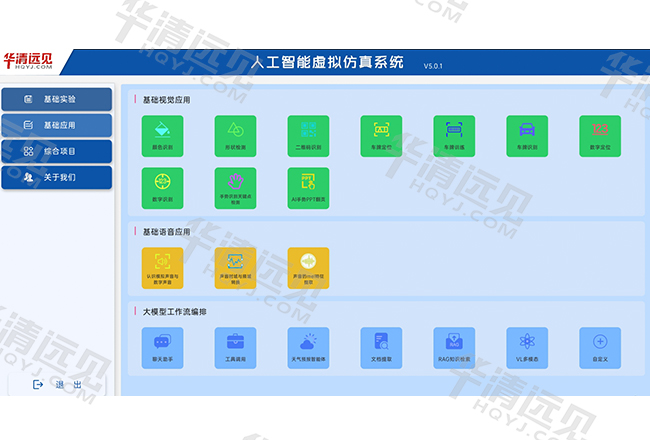The width and height of the screenshot is (650, 440).
Task: Open the 聊天助手 chat assistant tile
Action: [163, 347]
